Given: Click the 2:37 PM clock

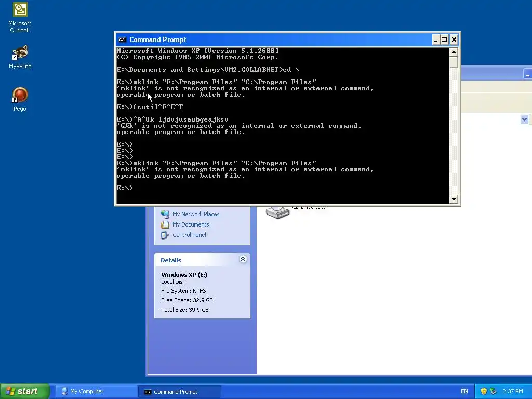Looking at the screenshot, I should pyautogui.click(x=513, y=391).
